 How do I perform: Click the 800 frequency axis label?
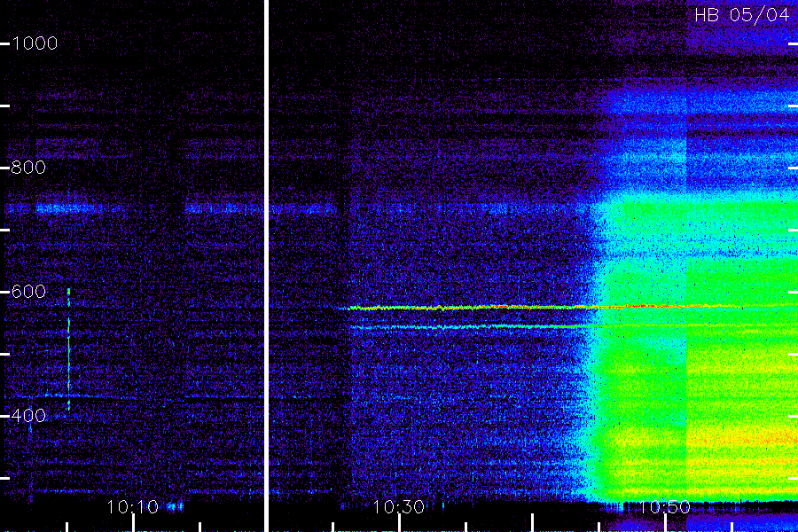28,167
